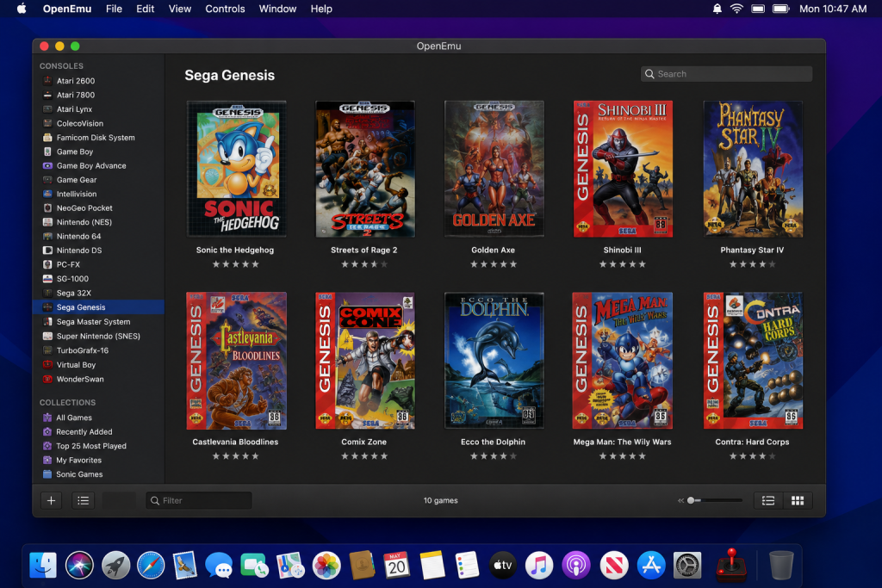The width and height of the screenshot is (882, 588).
Task: Click star rating under Streets of Rage 2
Action: tap(364, 264)
